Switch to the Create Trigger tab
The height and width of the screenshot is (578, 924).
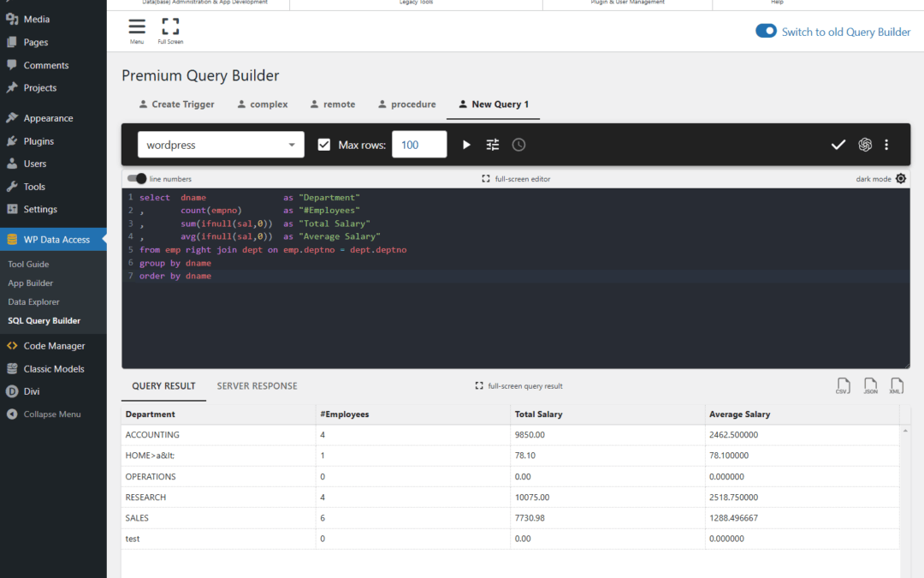(177, 104)
